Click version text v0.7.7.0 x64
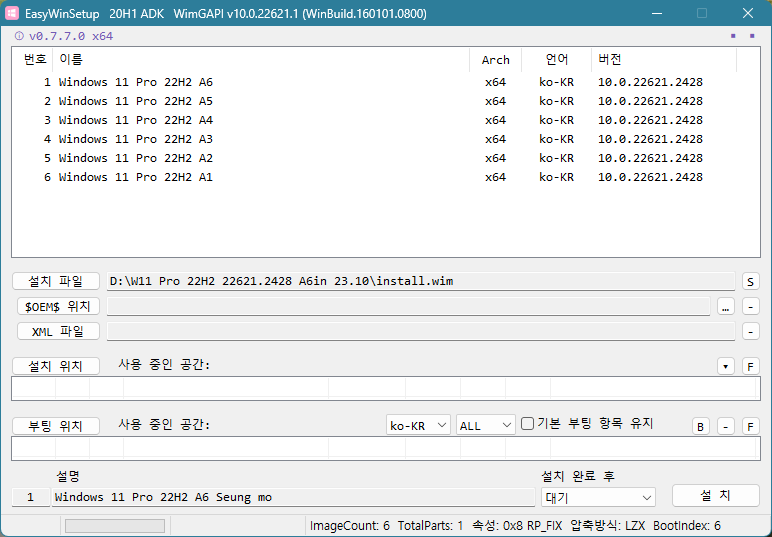 pos(71,36)
